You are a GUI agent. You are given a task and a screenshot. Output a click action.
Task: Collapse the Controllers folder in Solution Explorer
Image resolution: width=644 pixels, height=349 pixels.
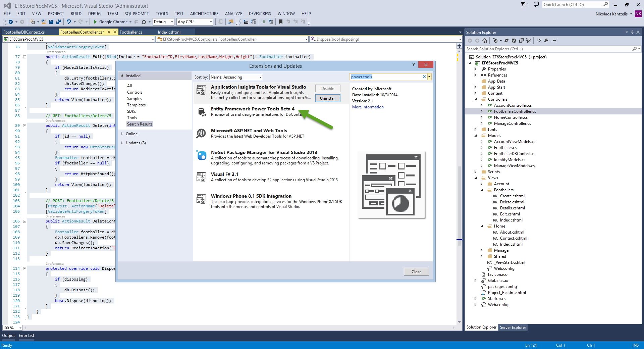coord(476,99)
